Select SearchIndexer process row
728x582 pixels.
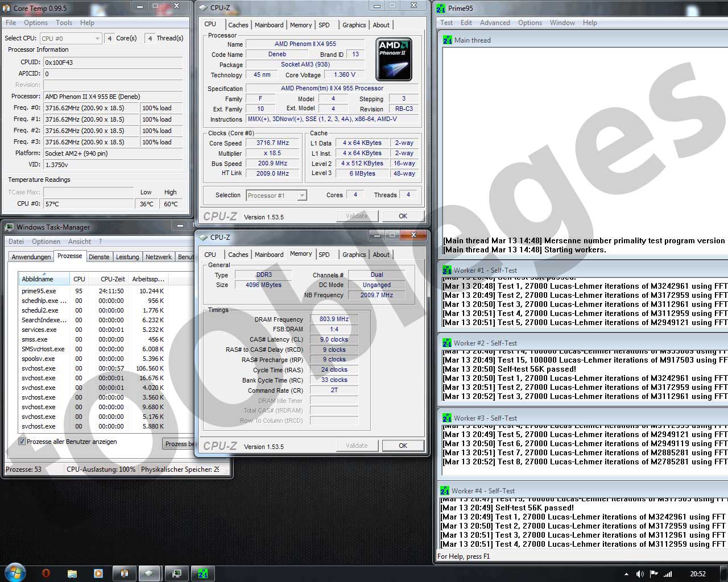click(94, 320)
